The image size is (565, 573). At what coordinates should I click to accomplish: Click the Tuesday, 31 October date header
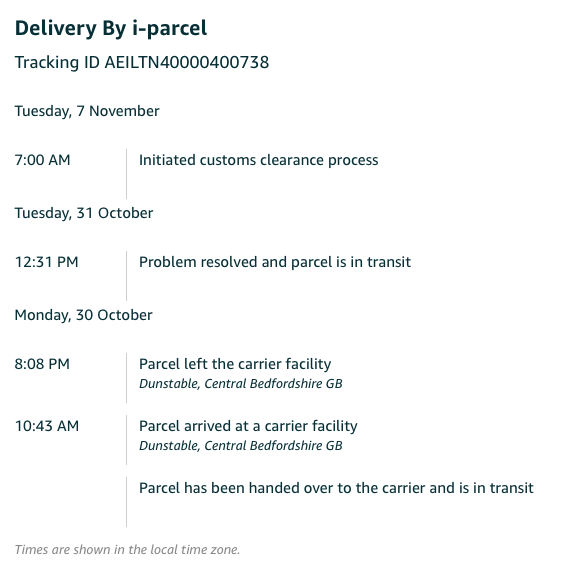[84, 213]
